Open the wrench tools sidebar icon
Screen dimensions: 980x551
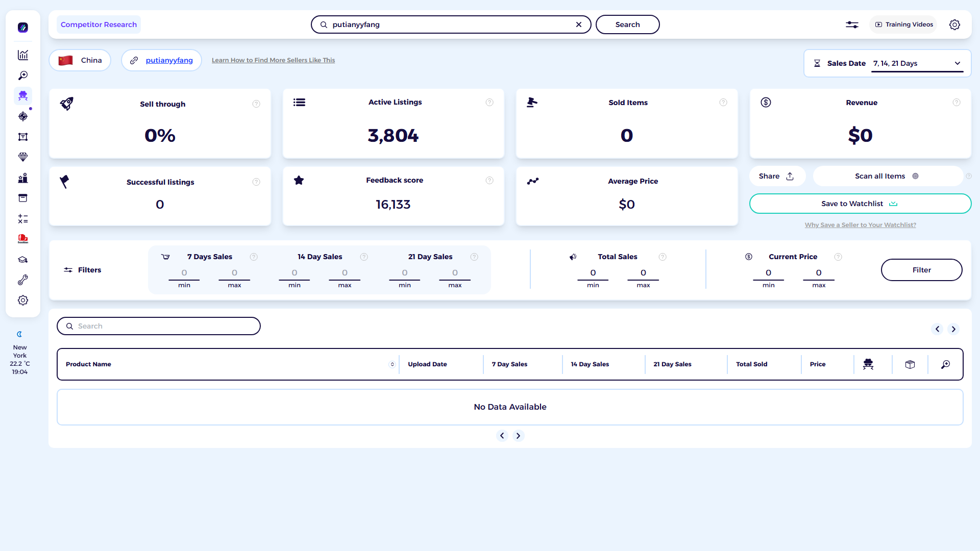pos(23,280)
